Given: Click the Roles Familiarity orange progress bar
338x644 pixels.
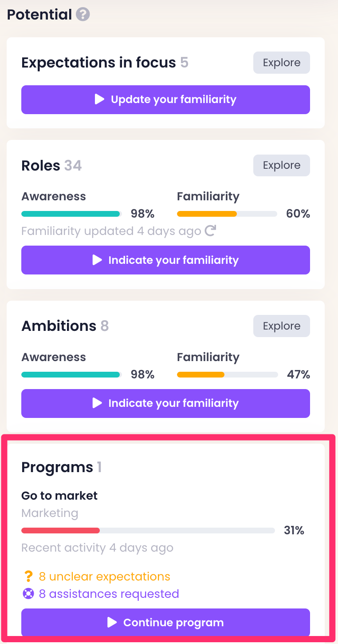Looking at the screenshot, I should pyautogui.click(x=227, y=214).
